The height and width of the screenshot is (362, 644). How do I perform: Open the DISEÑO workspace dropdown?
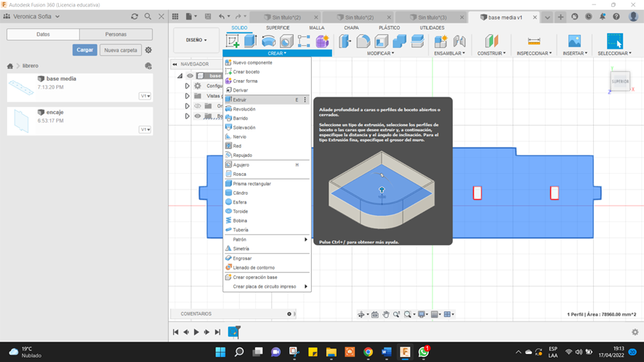click(196, 40)
